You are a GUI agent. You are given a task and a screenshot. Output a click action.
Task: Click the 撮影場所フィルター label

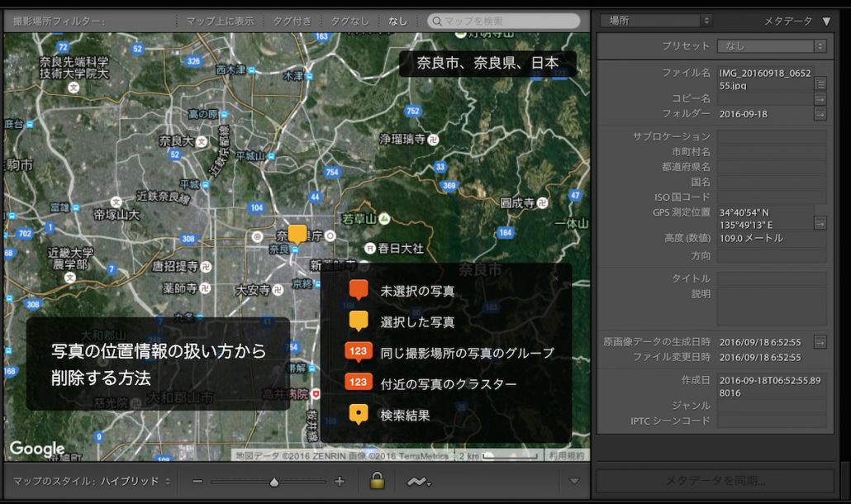(59, 21)
